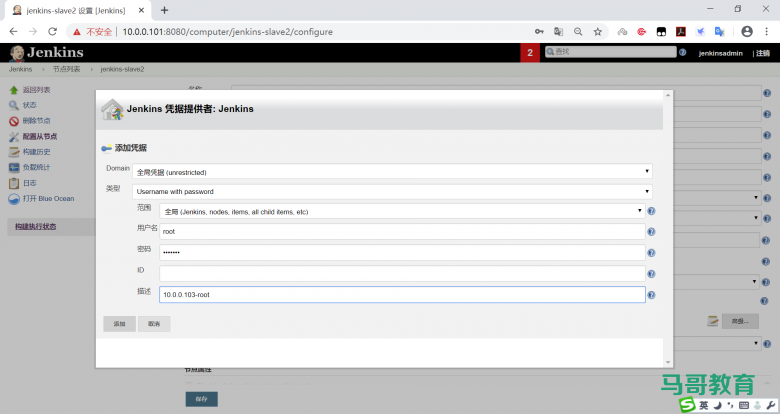
Task: Open a new browser tab
Action: (x=165, y=10)
